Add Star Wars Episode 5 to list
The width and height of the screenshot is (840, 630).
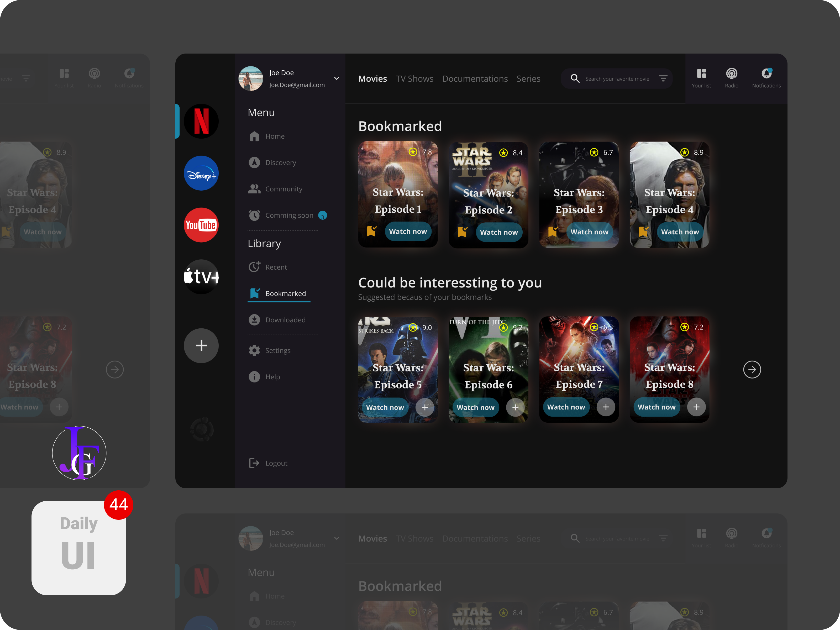click(424, 407)
